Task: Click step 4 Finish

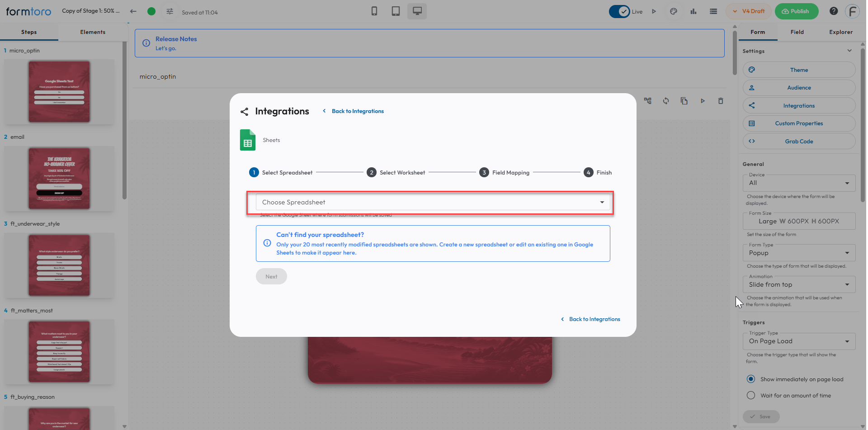Action: point(598,172)
